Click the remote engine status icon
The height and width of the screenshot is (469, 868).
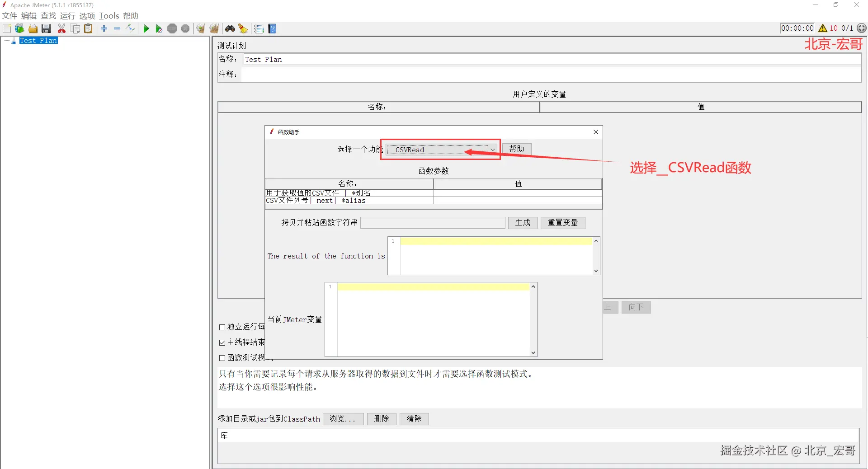(x=862, y=28)
